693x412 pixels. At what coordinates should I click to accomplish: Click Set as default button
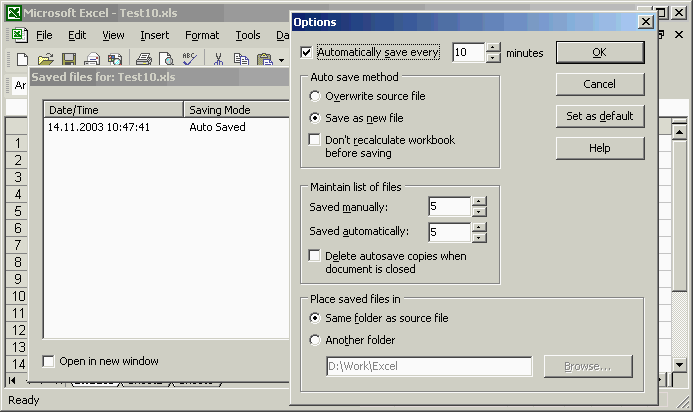[x=600, y=116]
